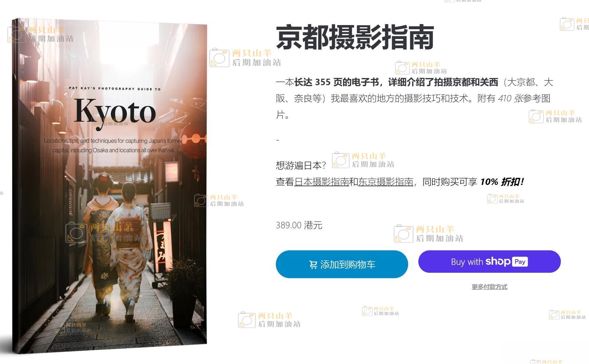This screenshot has width=589, height=364.
Task: Click the 京都摄影指南 product heading
Action: [355, 37]
